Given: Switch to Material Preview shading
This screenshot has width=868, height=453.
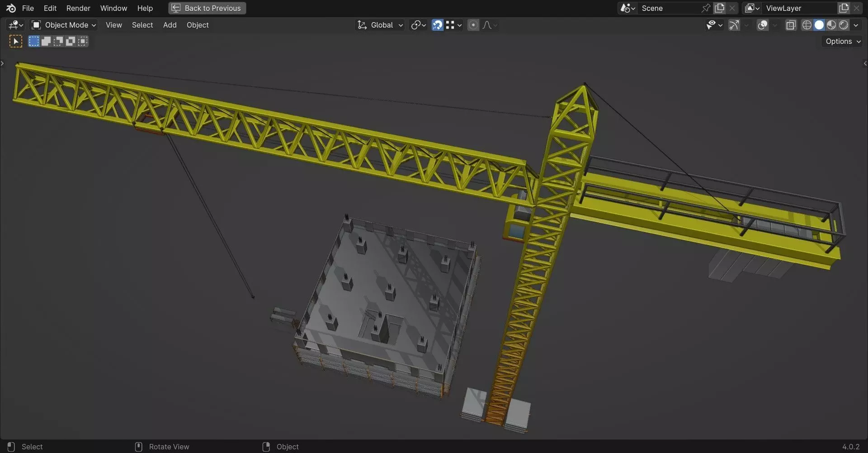Looking at the screenshot, I should coord(831,25).
